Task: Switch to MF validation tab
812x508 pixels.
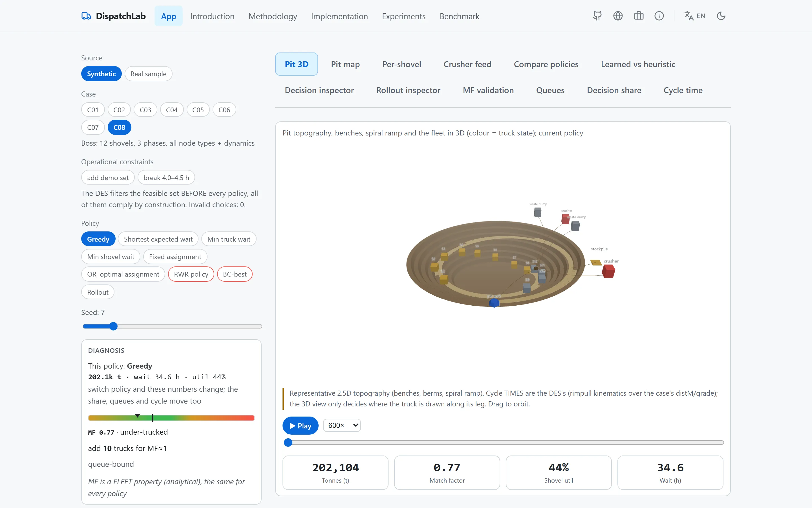Action: (488, 90)
